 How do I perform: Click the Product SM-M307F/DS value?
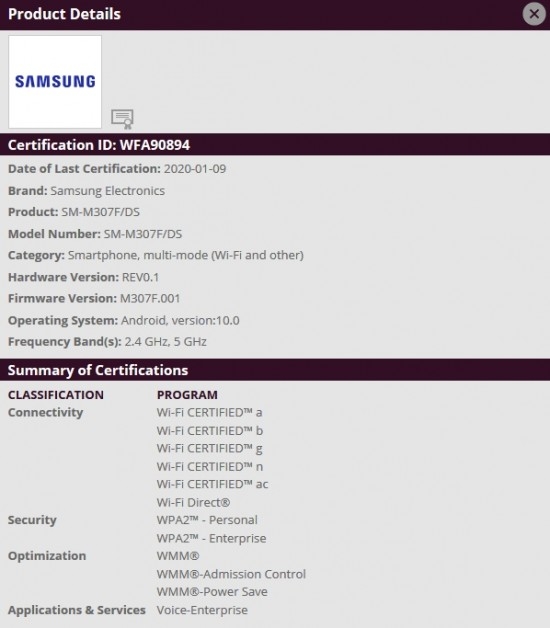coord(100,212)
